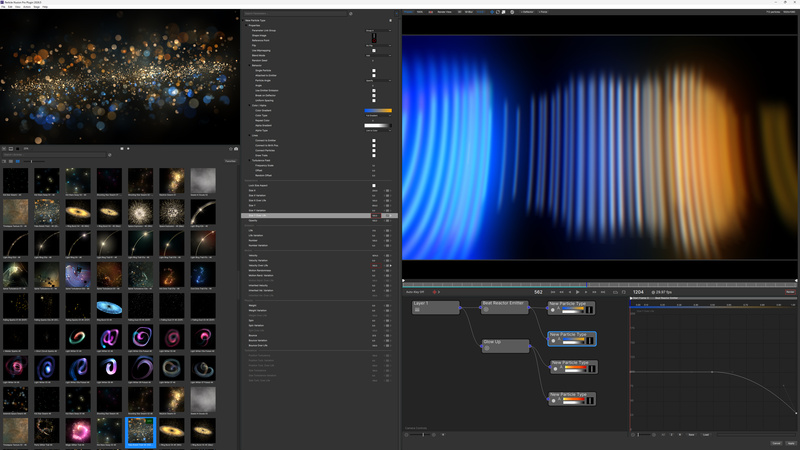Jump to the first frame button
Viewport: 800px width, 450px height.
[x=553, y=292]
